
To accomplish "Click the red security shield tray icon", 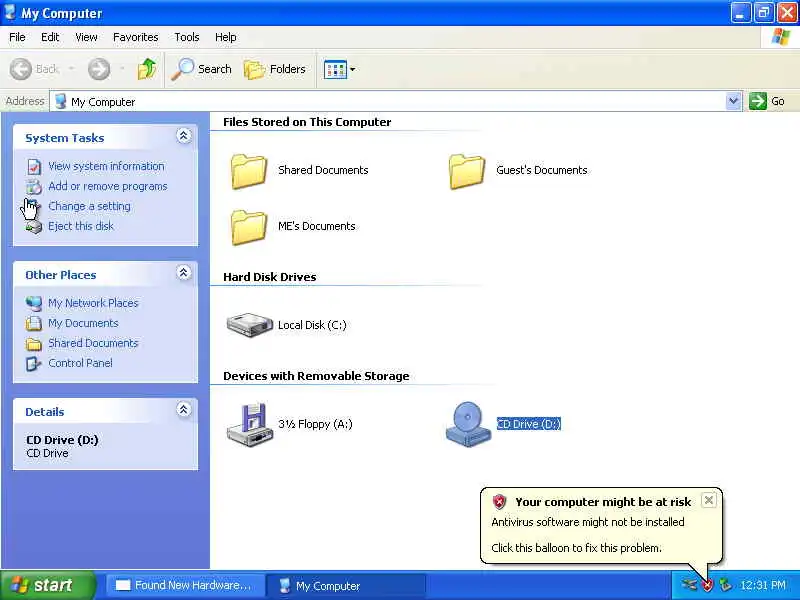I will pos(708,586).
